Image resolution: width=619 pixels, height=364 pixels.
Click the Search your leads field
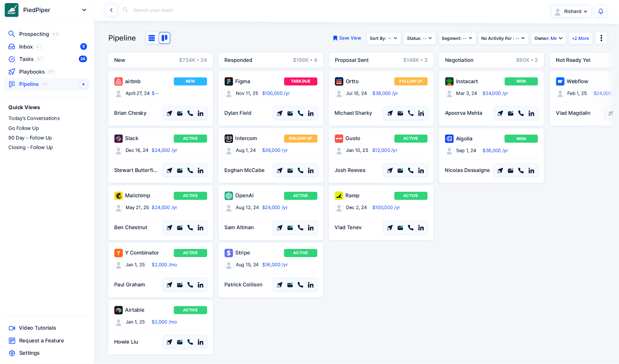click(162, 10)
